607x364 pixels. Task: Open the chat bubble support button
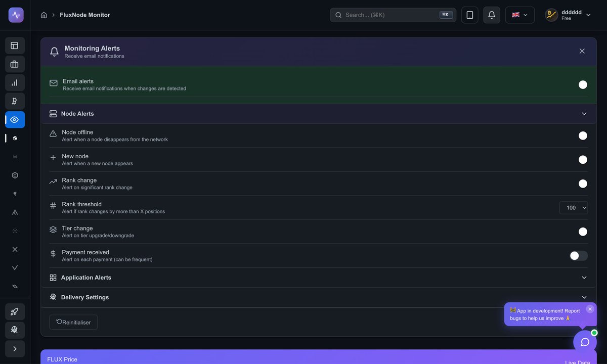pos(585,342)
